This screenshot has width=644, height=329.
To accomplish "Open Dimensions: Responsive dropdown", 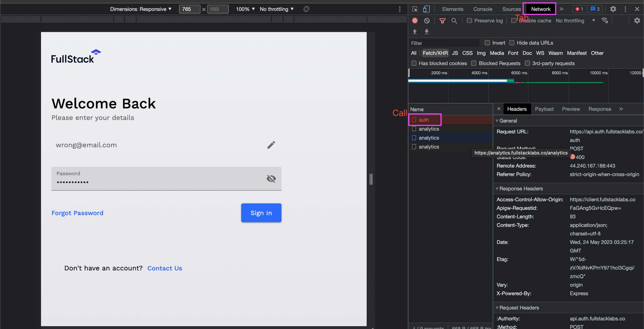I will pyautogui.click(x=141, y=9).
